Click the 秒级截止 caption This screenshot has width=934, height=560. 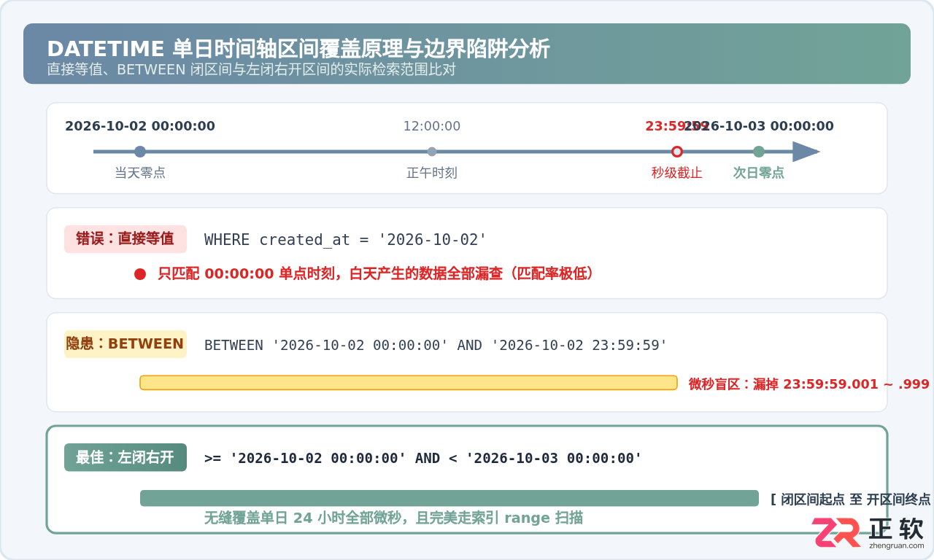point(677,173)
